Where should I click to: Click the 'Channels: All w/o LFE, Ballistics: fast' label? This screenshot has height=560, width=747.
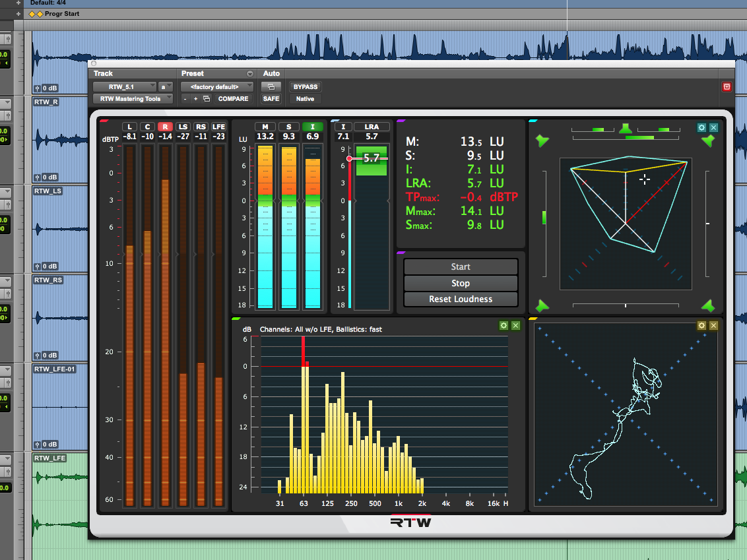321,329
